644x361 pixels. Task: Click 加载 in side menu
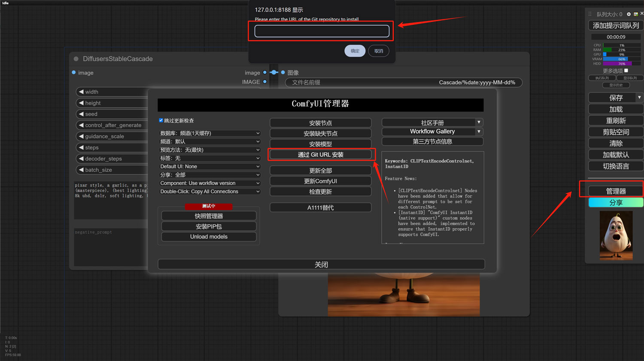[616, 109]
